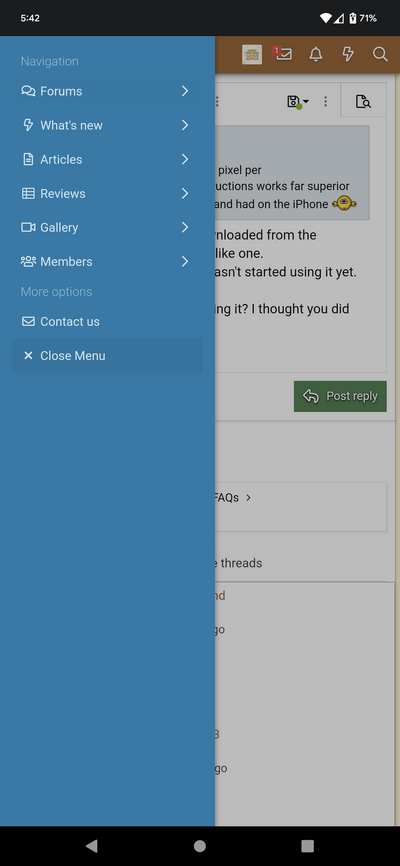Screen dimensions: 400x866
Task: Open the search magnifier icon
Action: [x=380, y=54]
